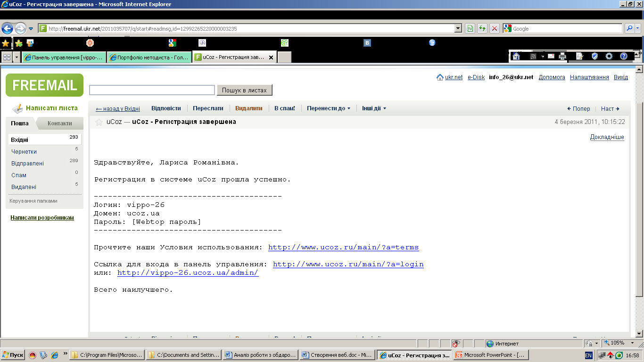Open the Допомога help link
The width and height of the screenshot is (644, 362).
click(x=552, y=77)
